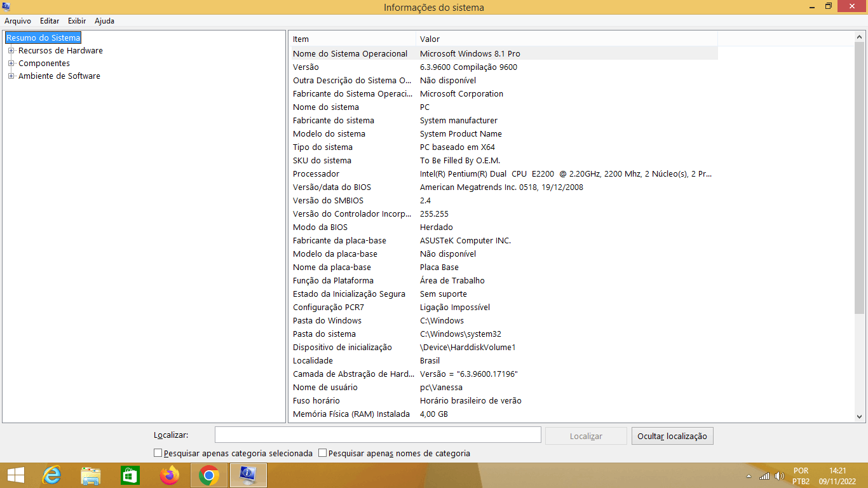Click the clock showing 14:21
The height and width of the screenshot is (488, 868).
[x=837, y=471]
